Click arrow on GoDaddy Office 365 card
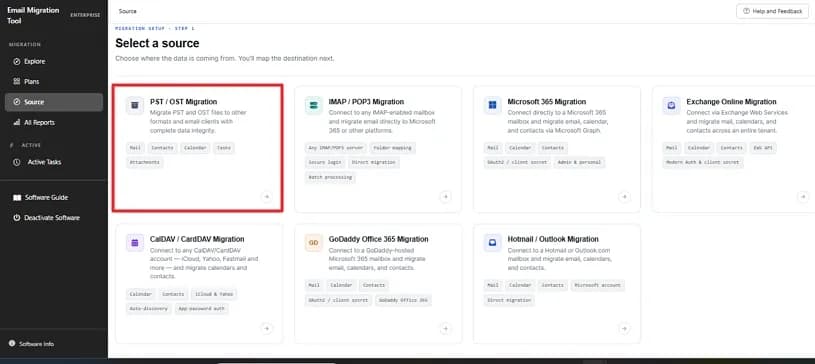This screenshot has width=815, height=364. click(x=445, y=329)
